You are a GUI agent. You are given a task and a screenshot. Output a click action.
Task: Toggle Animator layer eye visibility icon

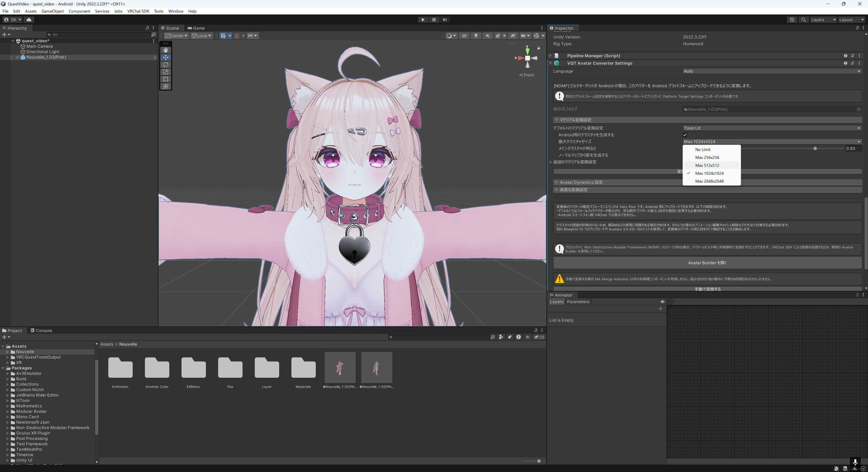click(662, 302)
